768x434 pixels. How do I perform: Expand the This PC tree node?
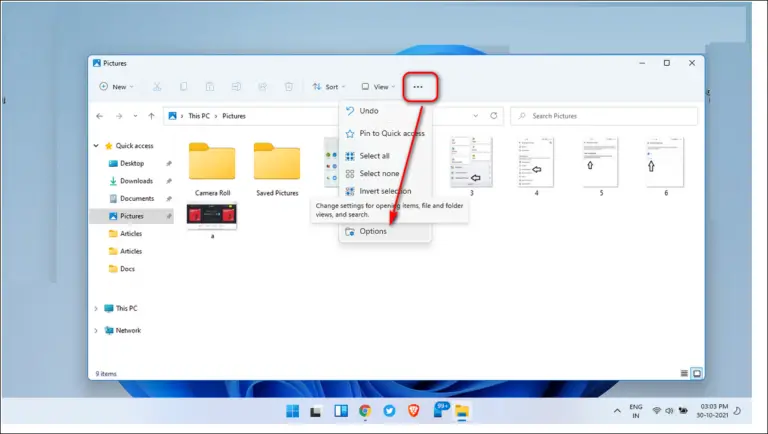point(96,309)
